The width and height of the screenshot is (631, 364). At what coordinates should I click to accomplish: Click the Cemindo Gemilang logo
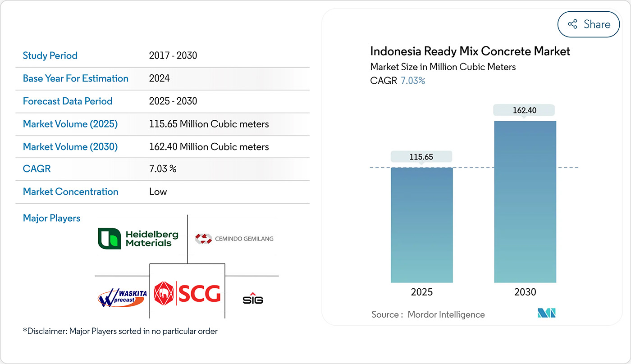(x=234, y=238)
